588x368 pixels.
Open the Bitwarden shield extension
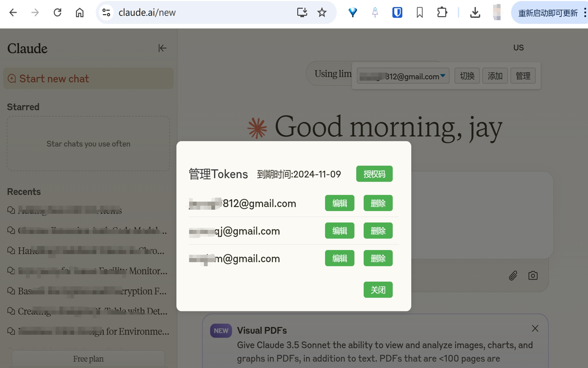pyautogui.click(x=397, y=12)
